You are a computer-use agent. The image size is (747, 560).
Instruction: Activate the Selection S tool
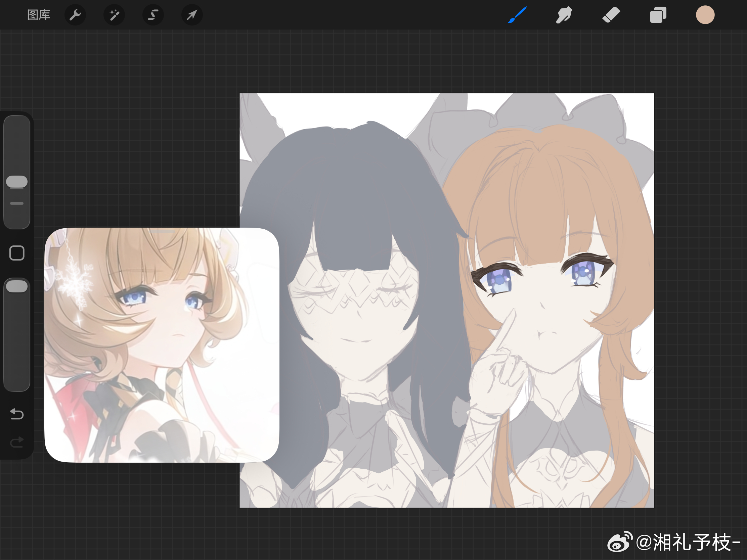coord(153,15)
